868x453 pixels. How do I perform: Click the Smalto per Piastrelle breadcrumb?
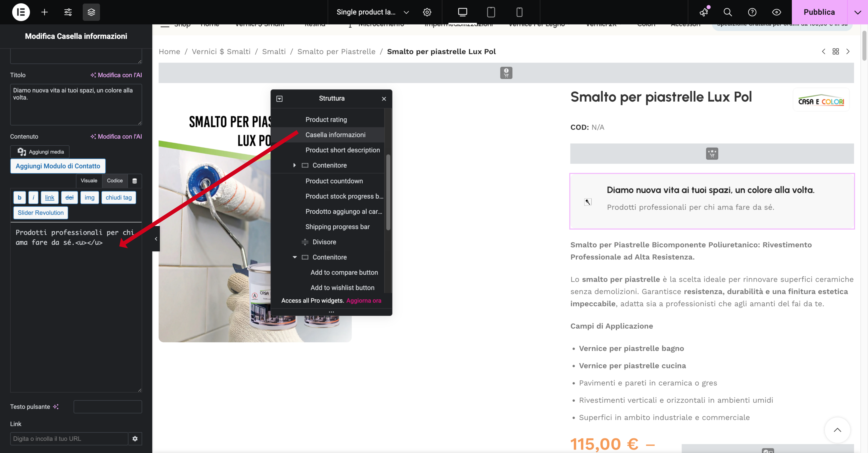point(336,52)
